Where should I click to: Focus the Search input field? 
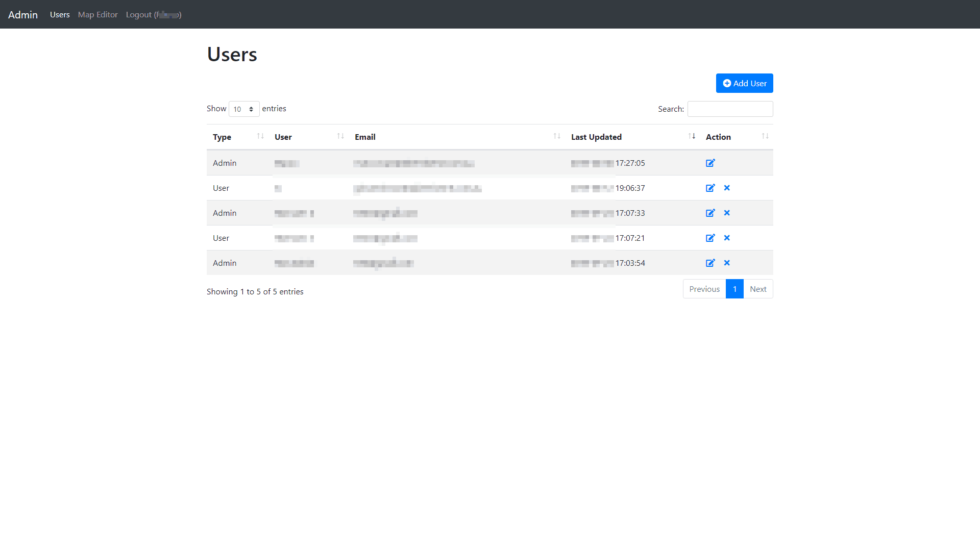click(730, 109)
